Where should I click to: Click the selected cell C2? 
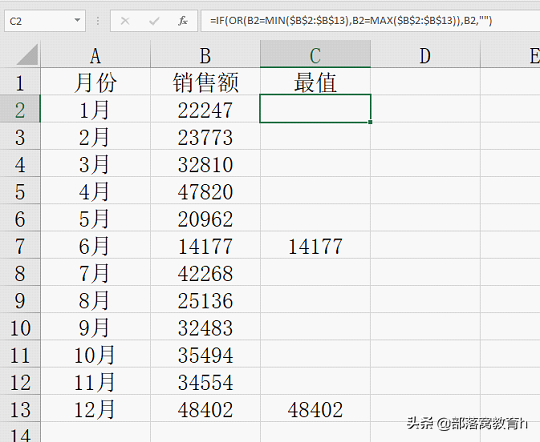click(x=315, y=109)
